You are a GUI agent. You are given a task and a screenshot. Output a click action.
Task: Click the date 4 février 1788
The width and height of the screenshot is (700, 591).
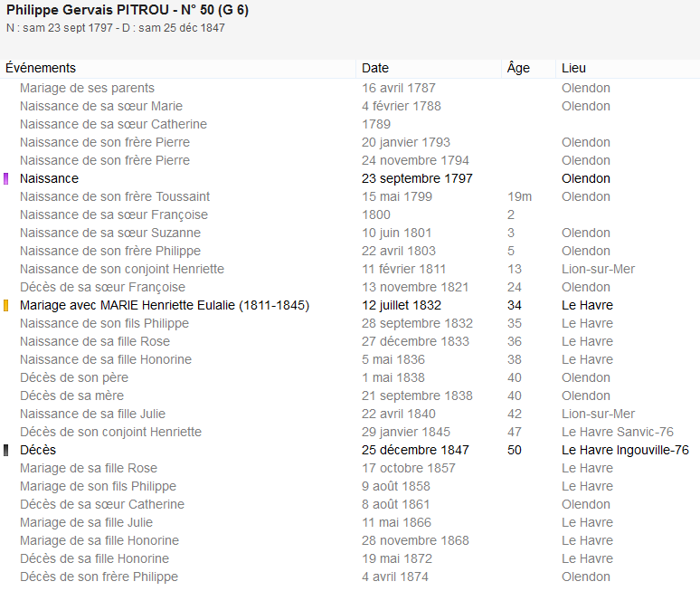tap(402, 106)
